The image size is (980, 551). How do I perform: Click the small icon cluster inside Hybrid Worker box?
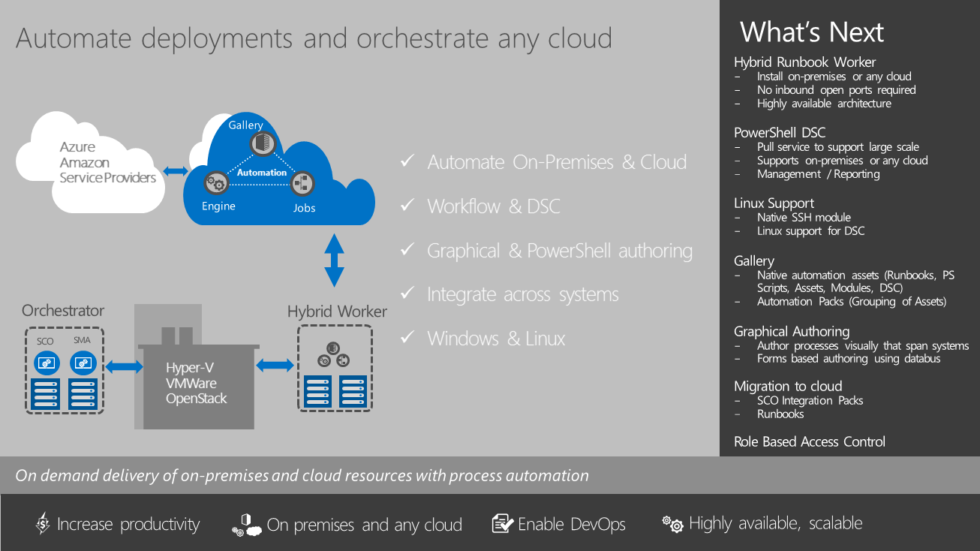pyautogui.click(x=334, y=354)
